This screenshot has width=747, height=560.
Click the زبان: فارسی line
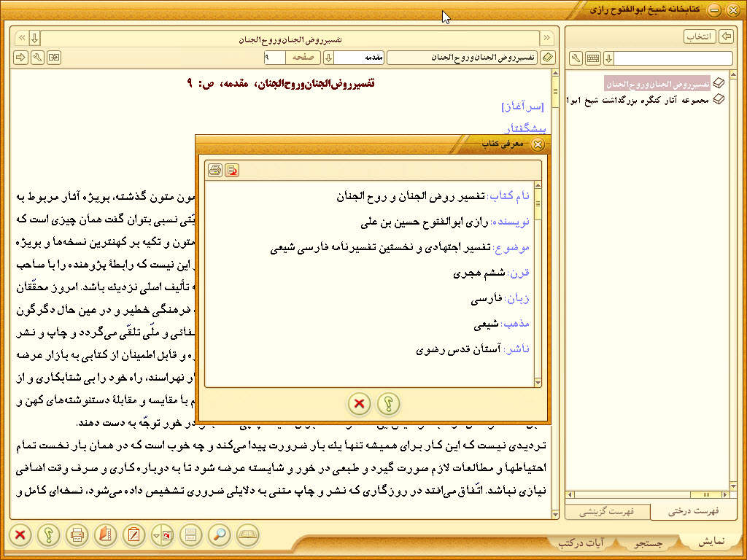500,299
